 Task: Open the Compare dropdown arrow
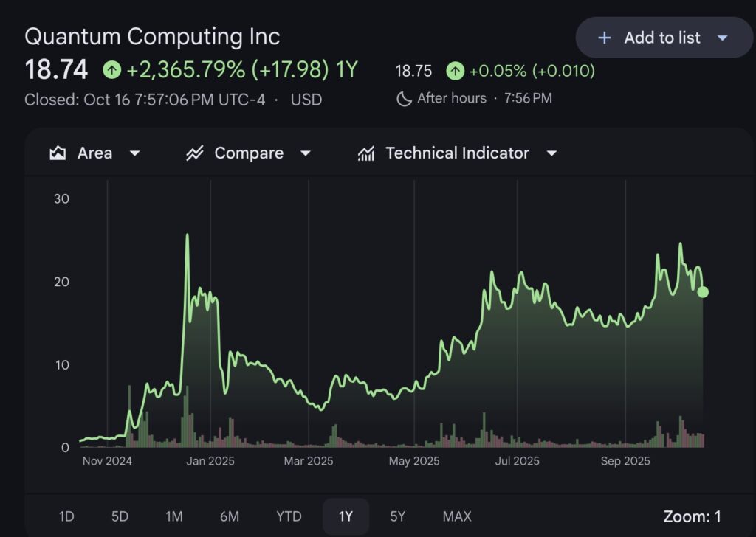[x=305, y=153]
